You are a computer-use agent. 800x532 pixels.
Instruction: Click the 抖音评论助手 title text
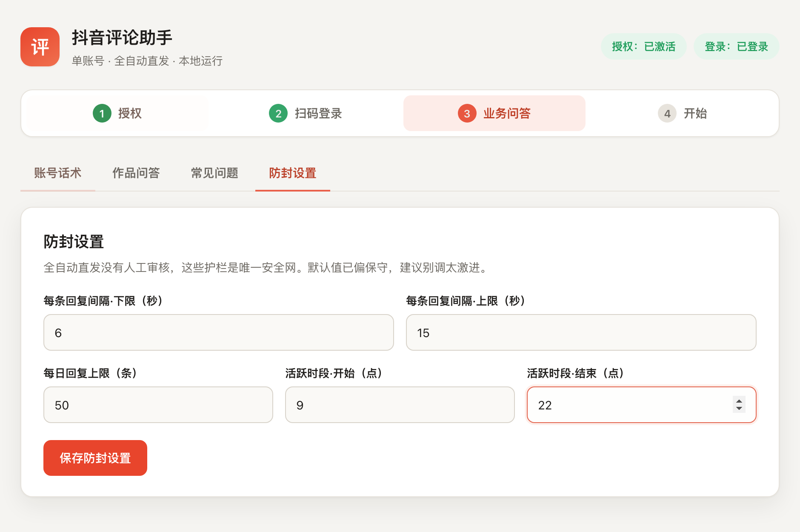click(122, 37)
